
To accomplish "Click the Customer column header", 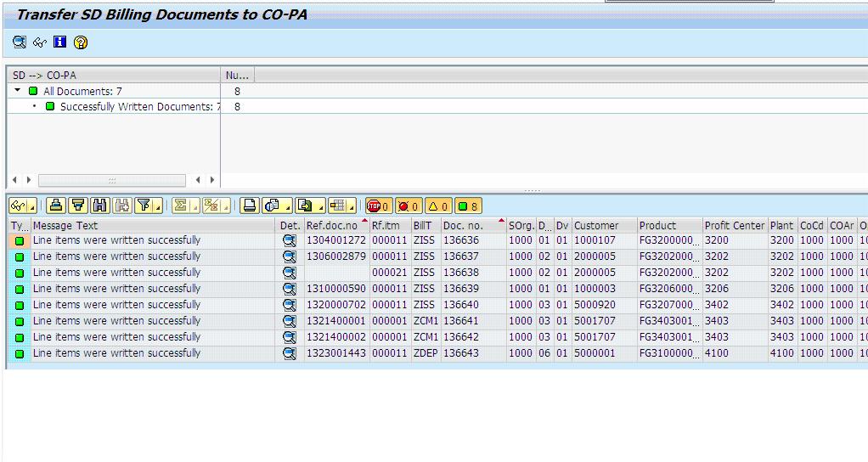I will [596, 225].
